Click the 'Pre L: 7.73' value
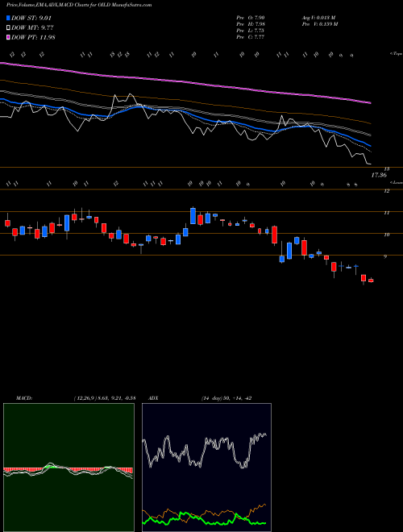The image size is (403, 532). (x=251, y=31)
